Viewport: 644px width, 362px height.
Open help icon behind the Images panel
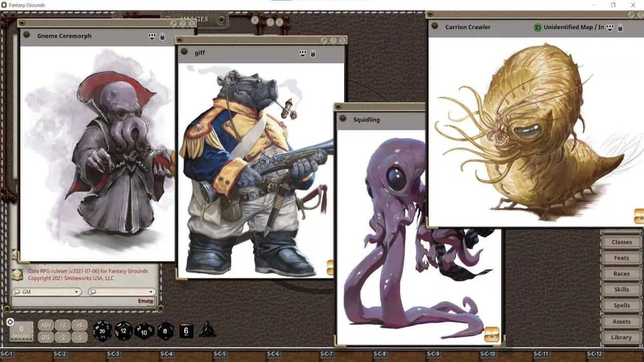(x=270, y=22)
